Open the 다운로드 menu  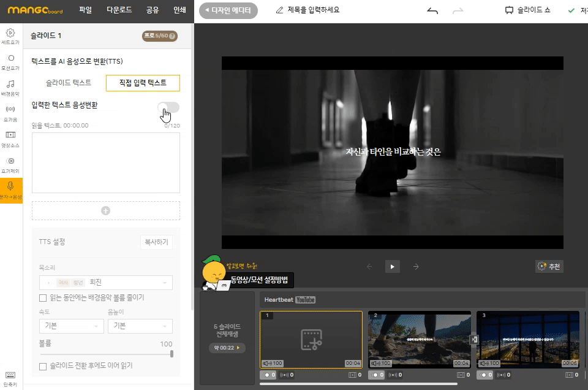click(x=119, y=10)
